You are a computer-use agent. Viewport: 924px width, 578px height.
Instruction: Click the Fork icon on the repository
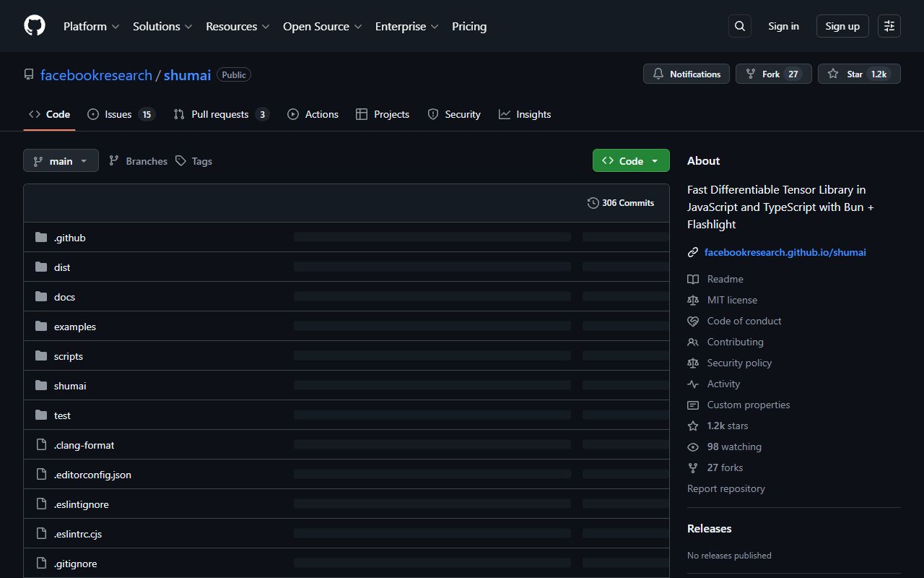pos(751,74)
